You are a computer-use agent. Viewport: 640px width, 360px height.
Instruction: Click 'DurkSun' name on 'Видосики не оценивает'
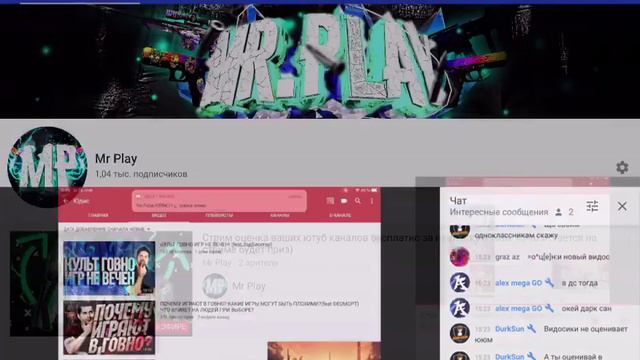[x=509, y=329]
